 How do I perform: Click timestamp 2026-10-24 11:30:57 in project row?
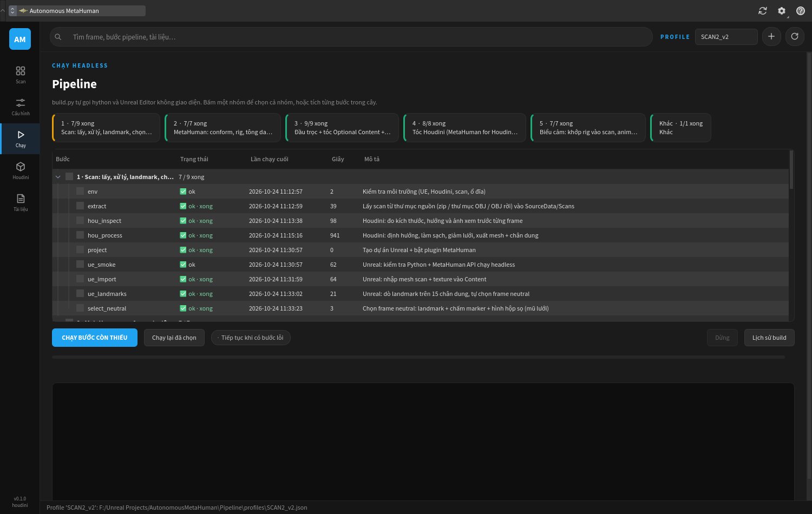click(x=276, y=250)
